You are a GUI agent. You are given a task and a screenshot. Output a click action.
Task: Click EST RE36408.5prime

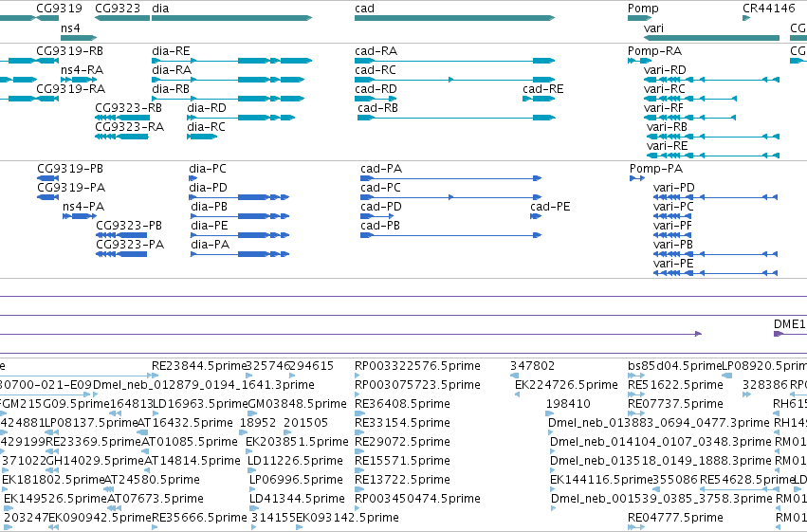click(x=402, y=404)
